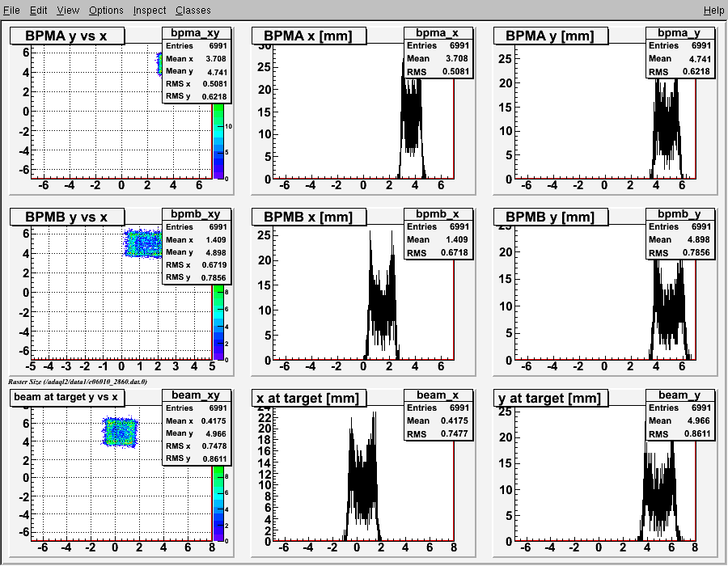
Task: Click 'Mean 0.4175' in beam_x stats
Action: coord(438,420)
